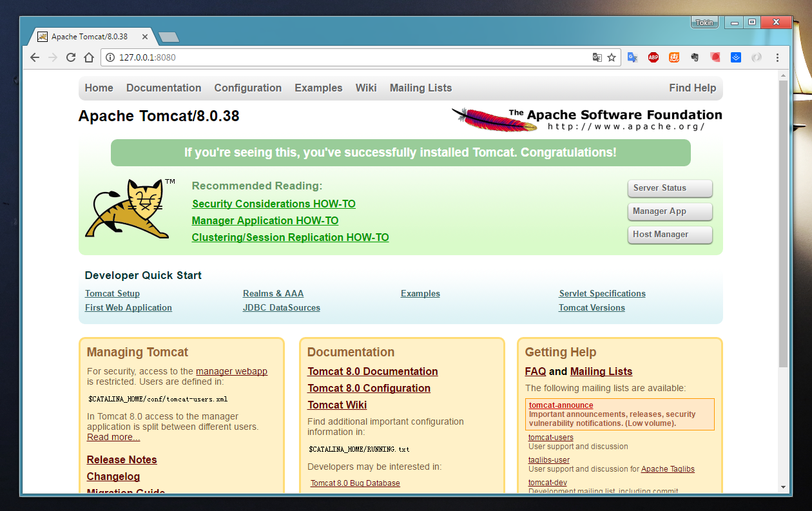812x511 pixels.
Task: Click the page's vertical scrollbar down arrow
Action: point(783,487)
